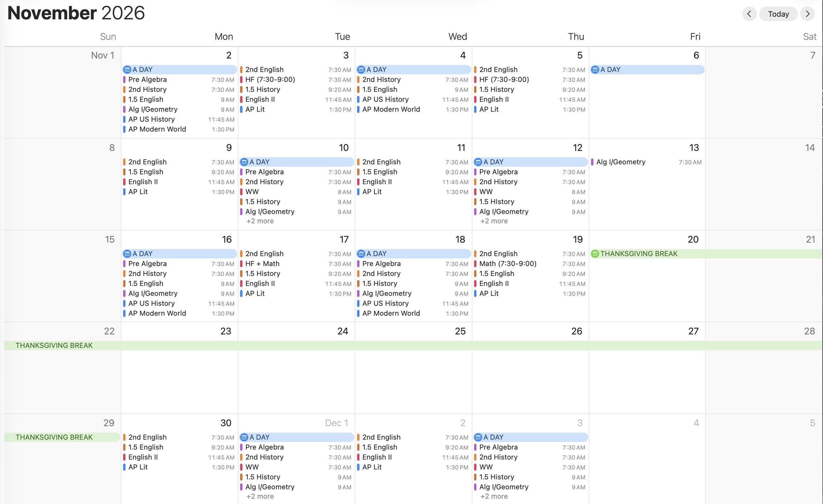
Task: Open WW 8 AM event on November 10
Action: 296,192
